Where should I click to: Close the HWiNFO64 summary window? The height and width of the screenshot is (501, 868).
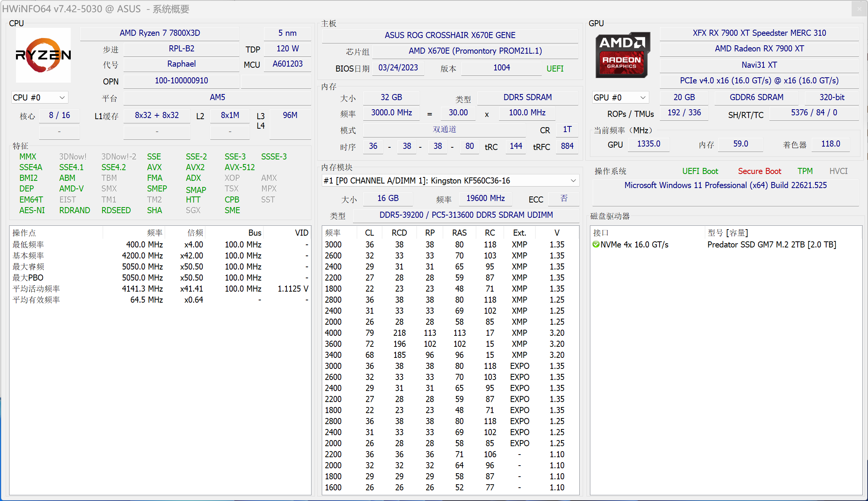pos(859,9)
